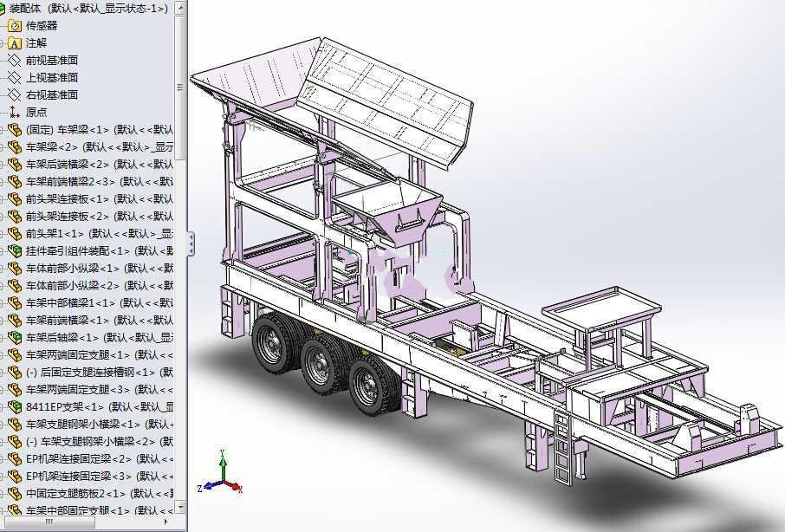Select the 原点 origin icon
The image size is (785, 532).
tap(15, 112)
